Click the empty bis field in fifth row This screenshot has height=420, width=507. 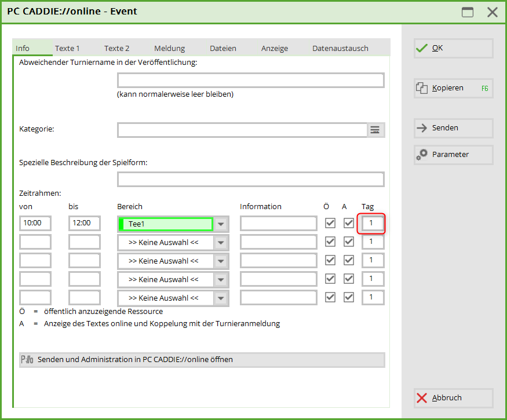click(85, 298)
